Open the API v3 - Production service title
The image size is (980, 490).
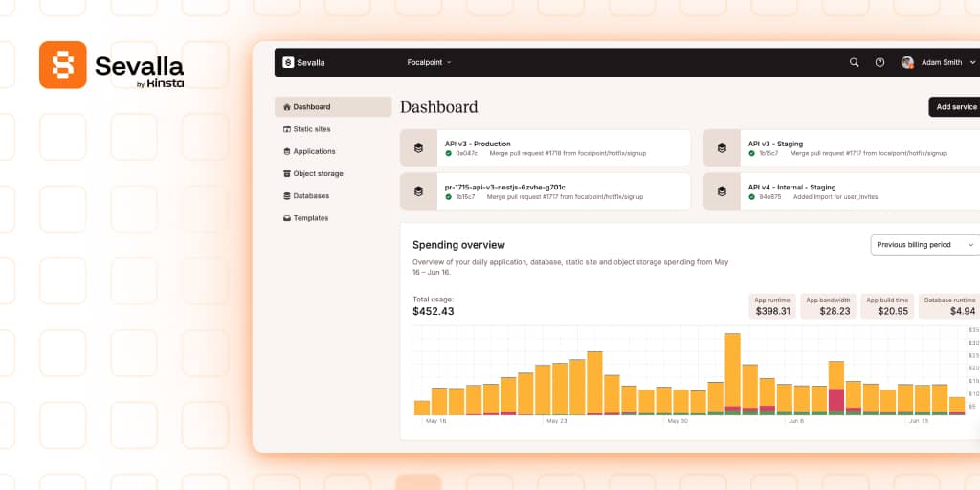coord(478,144)
